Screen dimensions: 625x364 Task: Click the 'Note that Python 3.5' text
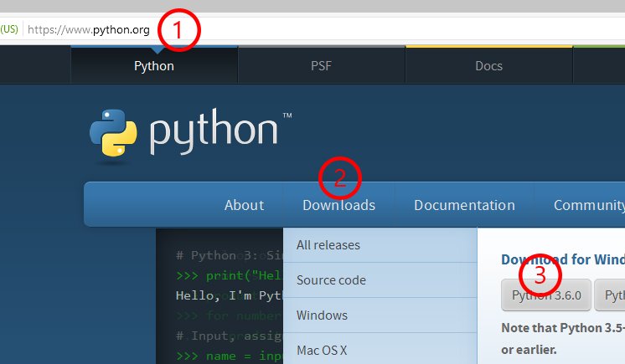563,328
